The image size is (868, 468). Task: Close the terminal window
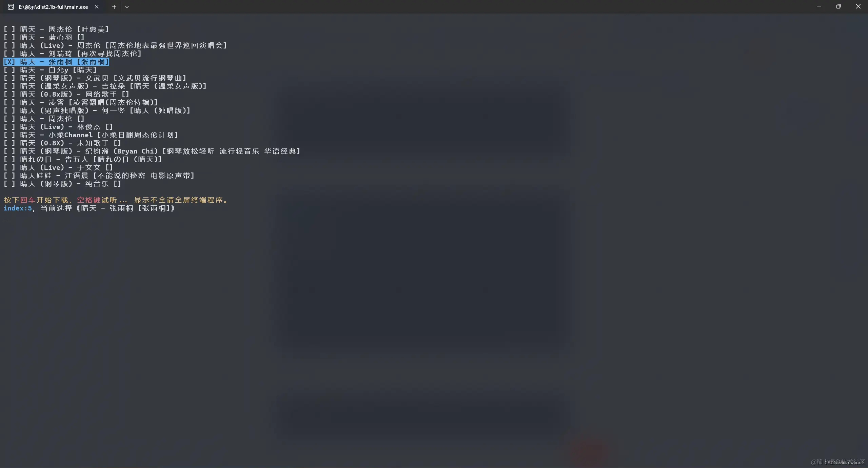tap(858, 6)
